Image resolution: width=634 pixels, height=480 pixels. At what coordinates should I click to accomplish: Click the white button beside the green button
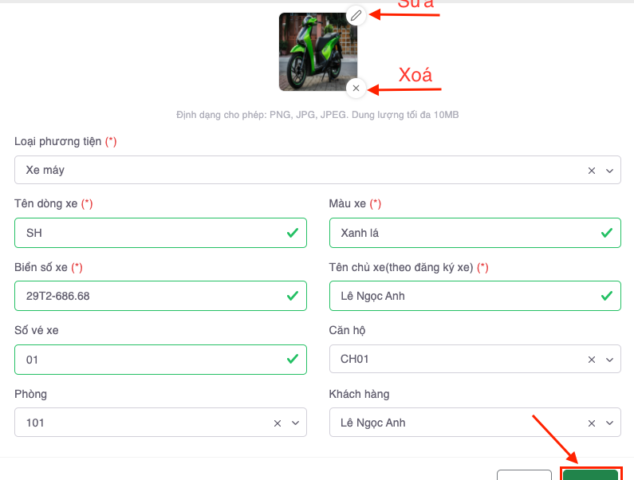click(x=524, y=475)
